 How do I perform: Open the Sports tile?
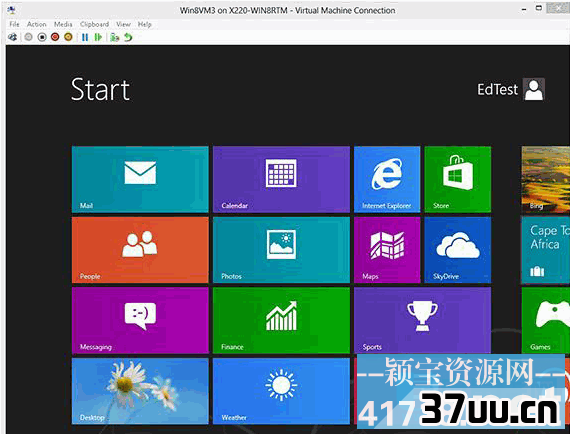point(422,320)
